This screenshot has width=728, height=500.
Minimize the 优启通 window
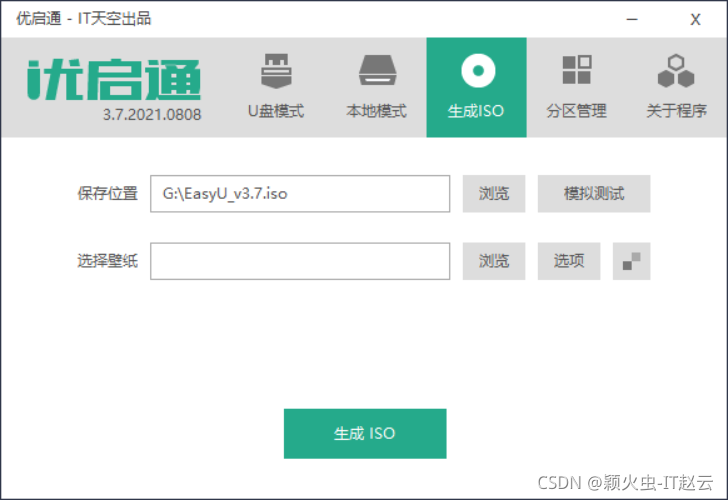632,19
